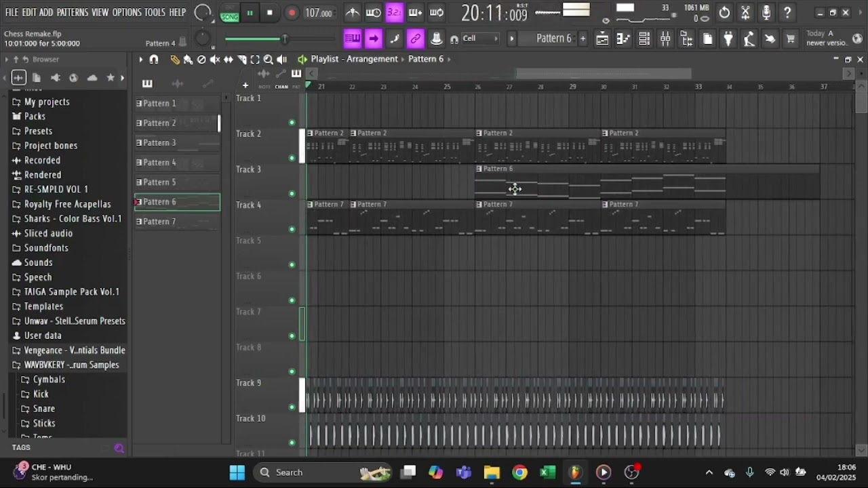Open the Cell snap dropdown

point(479,39)
